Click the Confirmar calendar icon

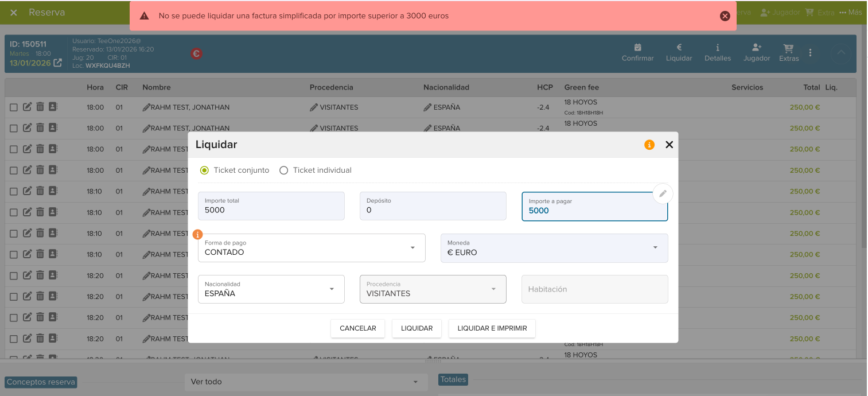pos(637,48)
